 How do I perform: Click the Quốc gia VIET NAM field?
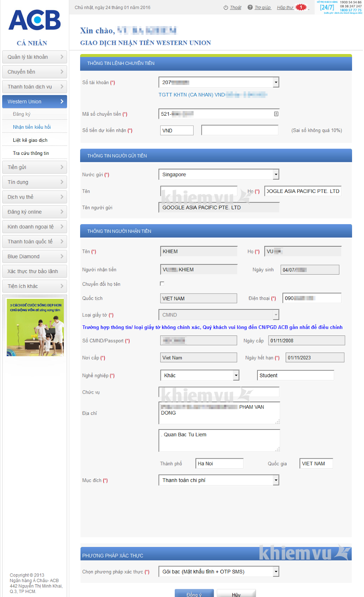point(316,463)
